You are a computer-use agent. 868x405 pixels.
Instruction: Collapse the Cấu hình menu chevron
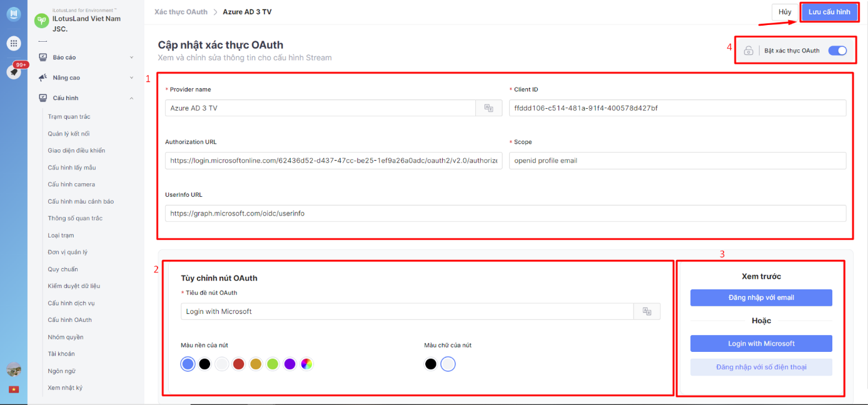[x=131, y=98]
